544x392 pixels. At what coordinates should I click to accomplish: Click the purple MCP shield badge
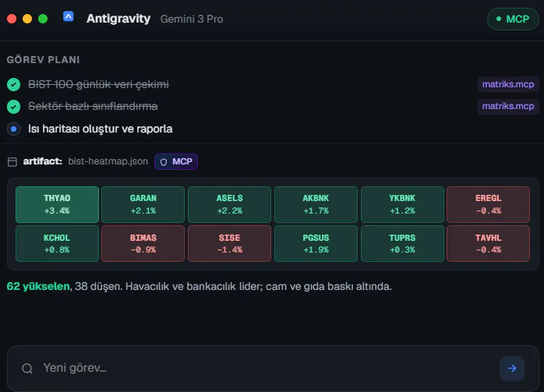click(x=176, y=161)
